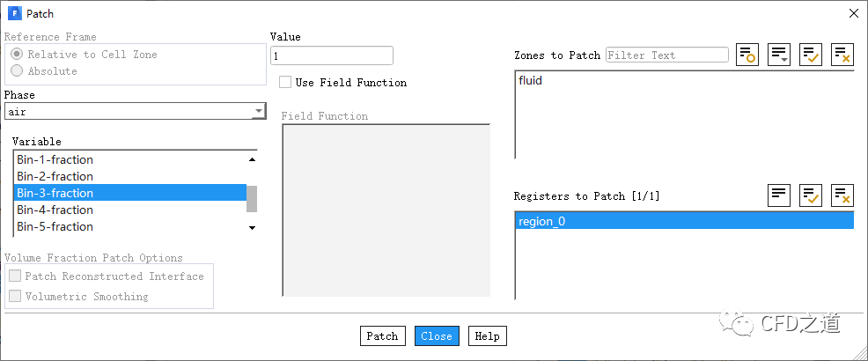This screenshot has width=868, height=361.
Task: Deselect all zones with the X icon
Action: pyautogui.click(x=842, y=55)
